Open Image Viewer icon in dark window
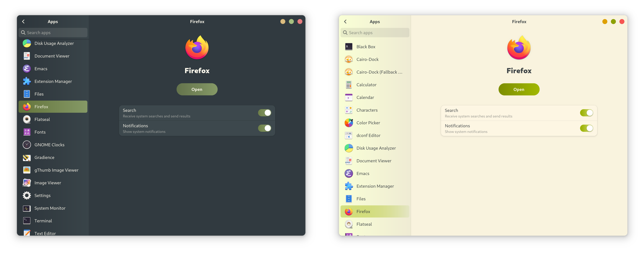The height and width of the screenshot is (254, 644). coord(27,183)
